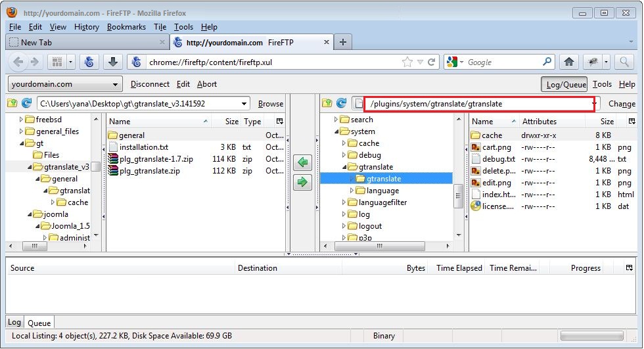The height and width of the screenshot is (349, 644).
Task: Collapse the gt local folder
Action: (x=22, y=143)
